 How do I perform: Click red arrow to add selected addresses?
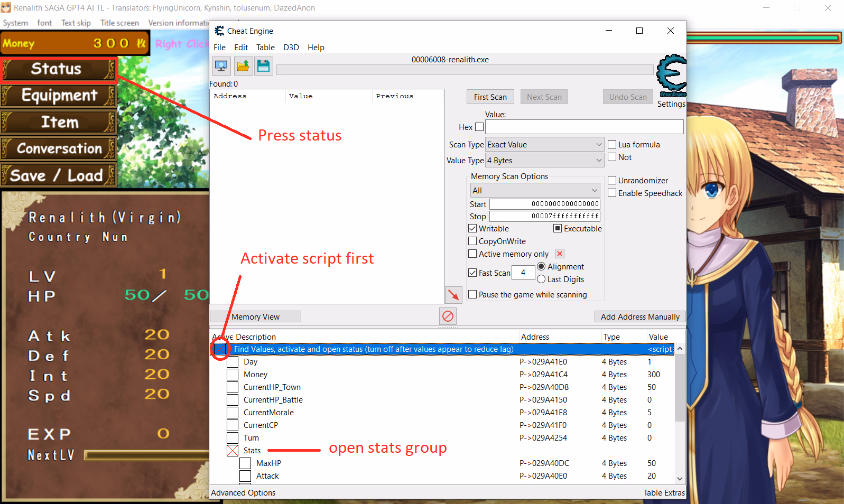coord(453,295)
